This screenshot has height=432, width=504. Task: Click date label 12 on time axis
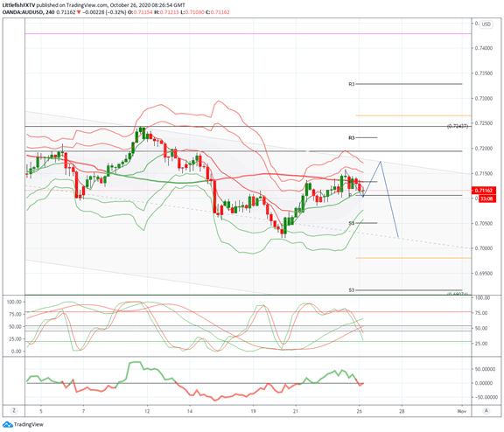147,411
